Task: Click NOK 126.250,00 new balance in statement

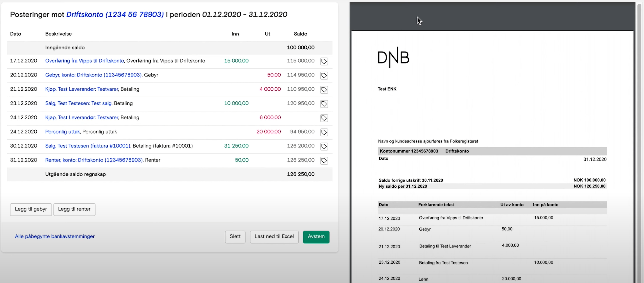Action: (x=589, y=186)
